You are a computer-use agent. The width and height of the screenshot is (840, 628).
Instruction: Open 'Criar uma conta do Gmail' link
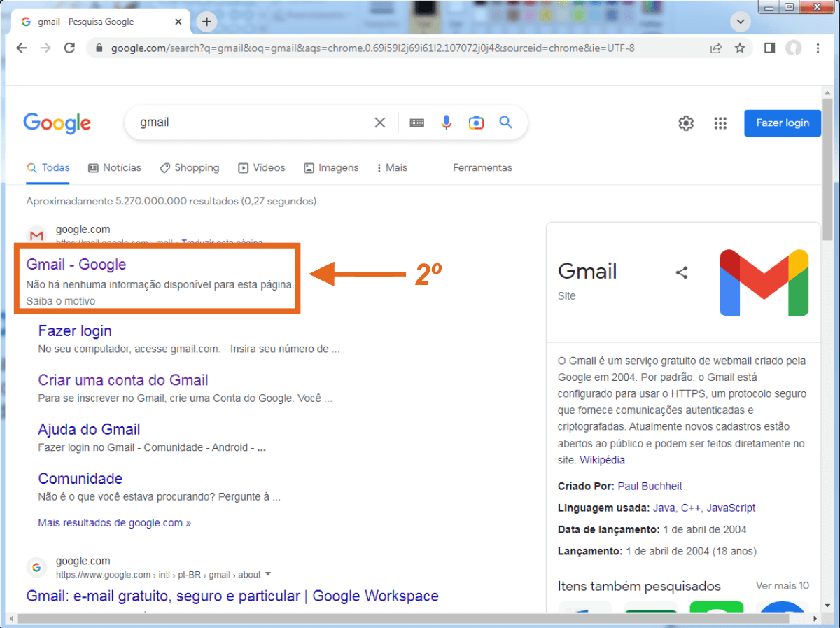point(123,380)
